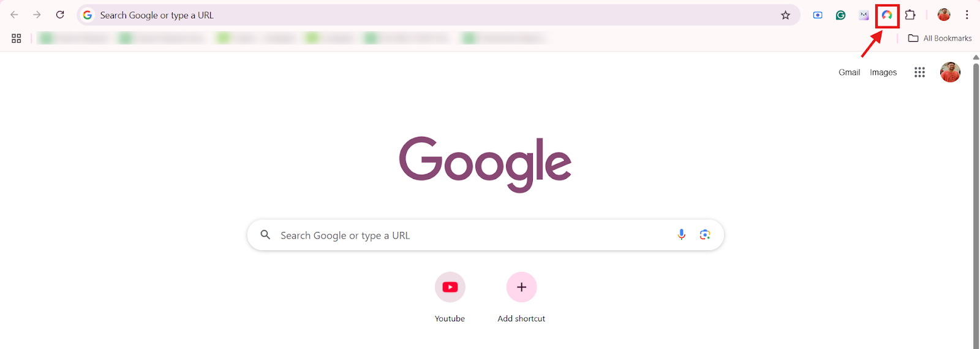This screenshot has height=349, width=980.
Task: Open the Youtube shortcut tile
Action: click(x=450, y=287)
